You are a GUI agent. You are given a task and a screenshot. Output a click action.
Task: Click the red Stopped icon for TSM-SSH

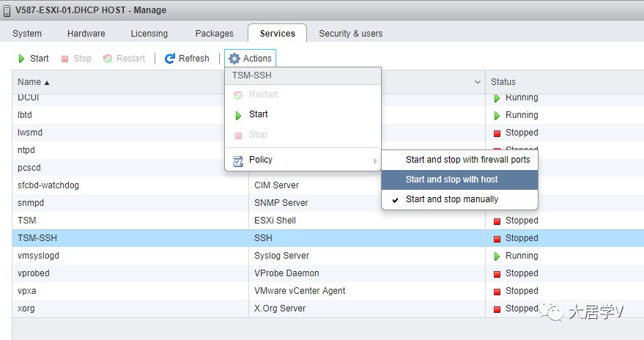tap(497, 238)
